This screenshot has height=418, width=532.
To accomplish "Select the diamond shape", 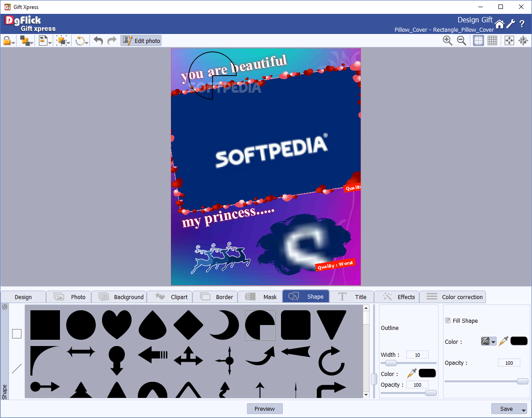I will (188, 325).
